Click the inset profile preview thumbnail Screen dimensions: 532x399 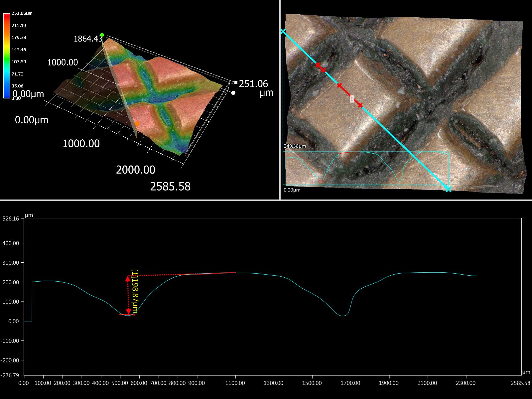click(366, 168)
